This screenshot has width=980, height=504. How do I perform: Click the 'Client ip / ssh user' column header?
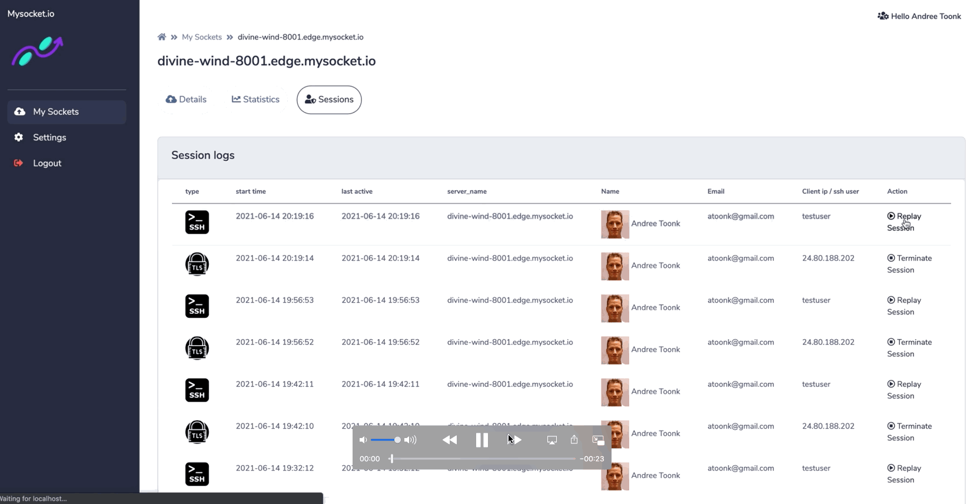click(x=830, y=191)
